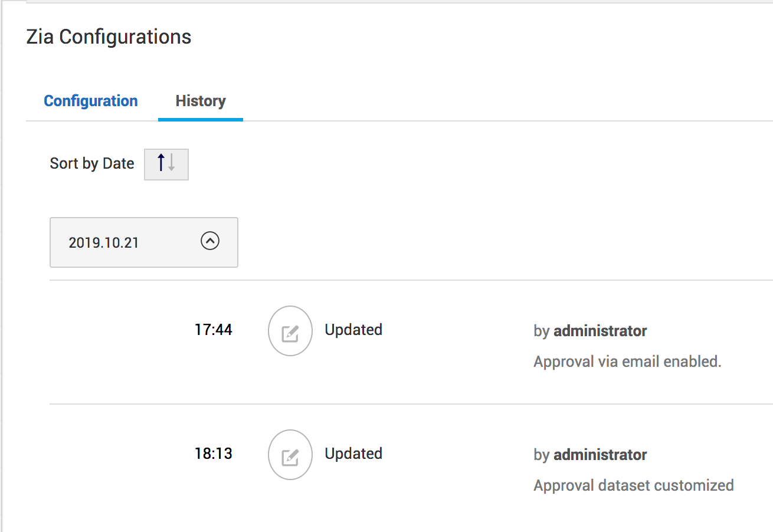Viewport: 773px width, 532px height.
Task: Click the Zia Configurations heading
Action: pos(109,37)
